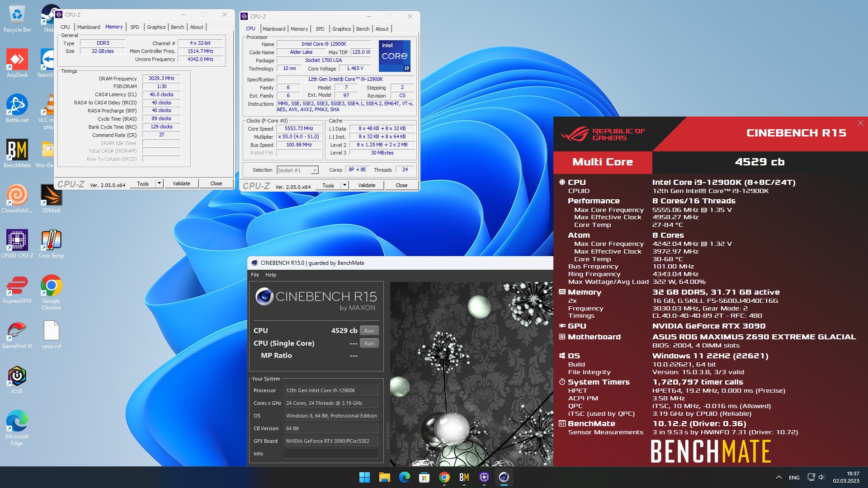Open CPUID CPU-Z desktop shortcut

click(17, 244)
